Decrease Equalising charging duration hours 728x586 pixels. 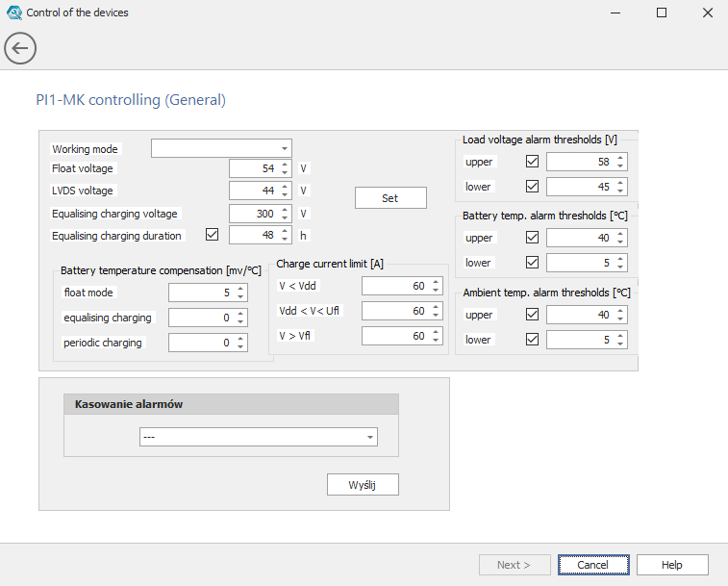pos(285,240)
